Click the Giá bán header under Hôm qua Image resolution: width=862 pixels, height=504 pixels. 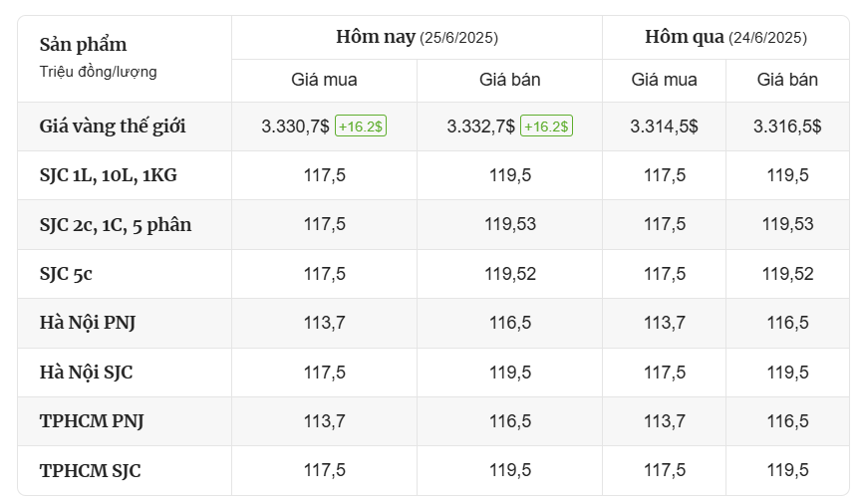787,80
